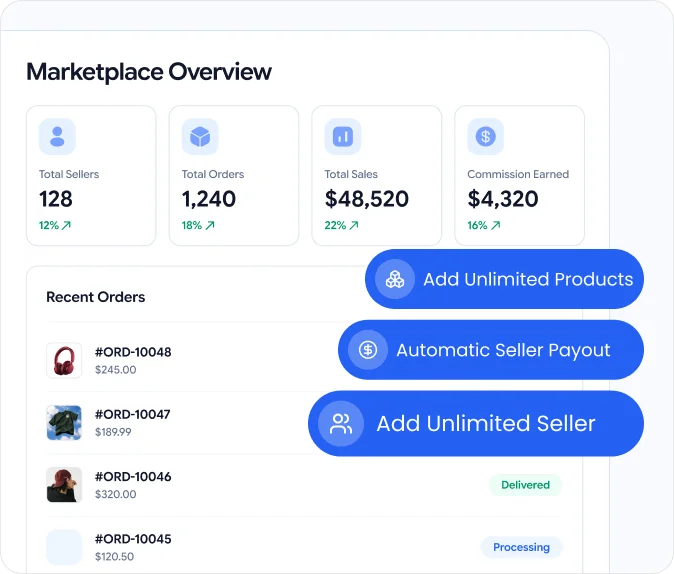Select order number #ORD-10046
The width and height of the screenshot is (674, 574).
click(x=133, y=477)
